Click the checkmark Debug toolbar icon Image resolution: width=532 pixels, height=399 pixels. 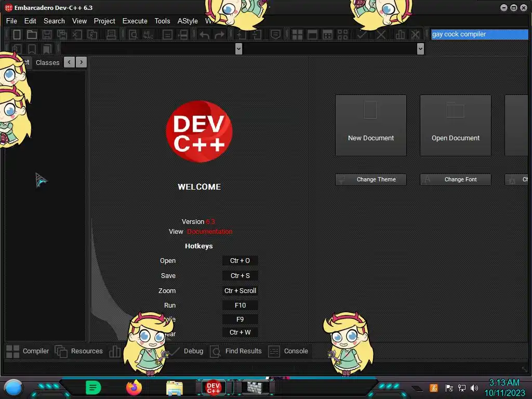point(362,35)
